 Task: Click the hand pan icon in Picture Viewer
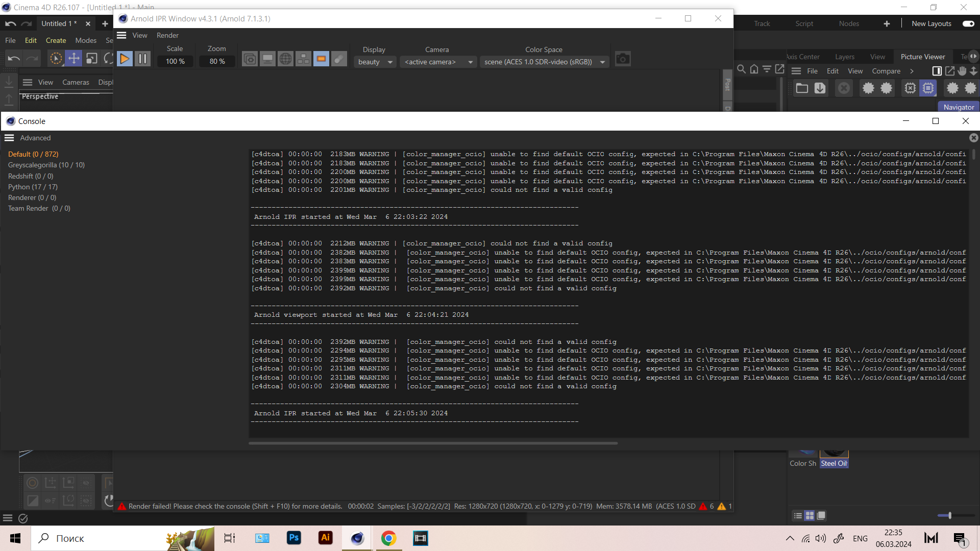pos(962,71)
